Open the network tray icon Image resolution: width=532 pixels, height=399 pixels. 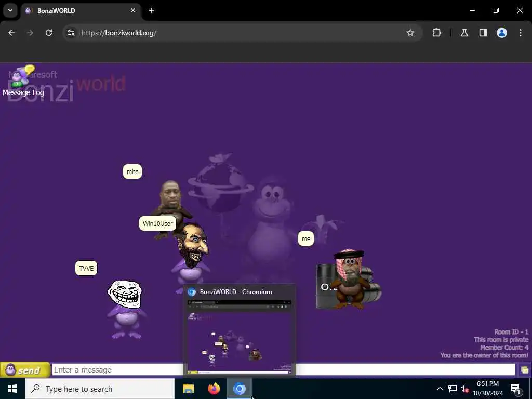[453, 389]
